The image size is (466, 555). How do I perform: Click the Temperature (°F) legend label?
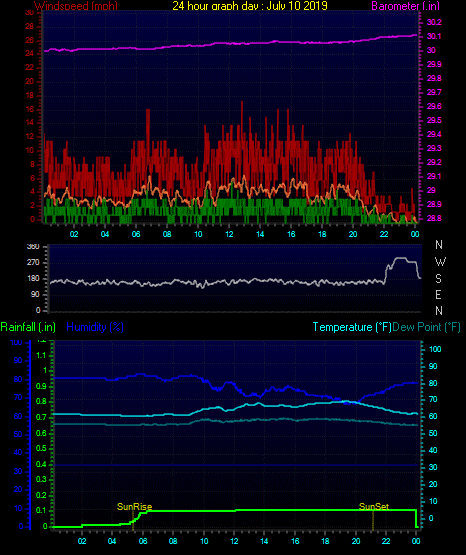tap(352, 327)
